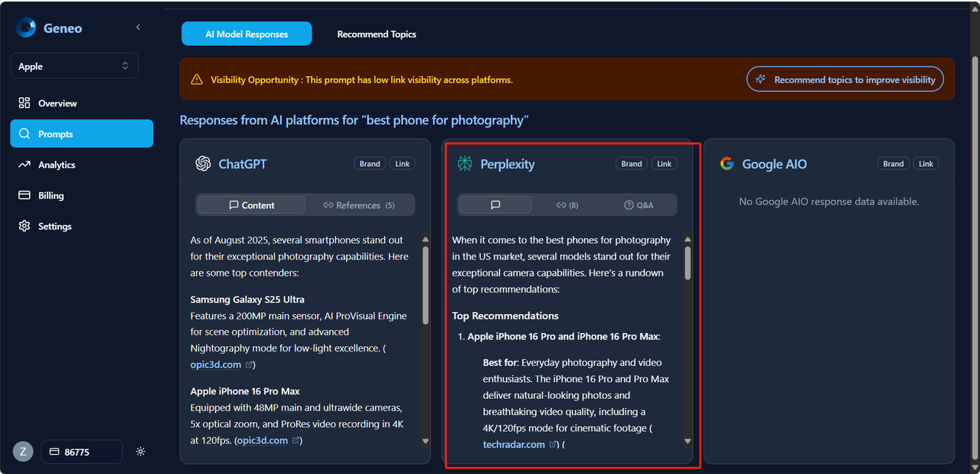Open the Apple brand selector dropdown
The height and width of the screenshot is (474, 980).
pyautogui.click(x=74, y=66)
